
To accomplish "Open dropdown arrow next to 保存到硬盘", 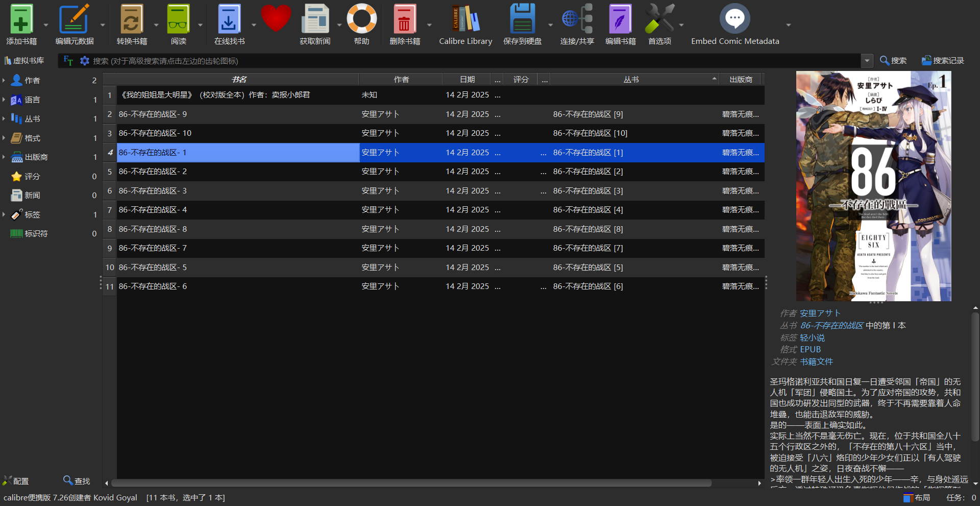I will (550, 25).
